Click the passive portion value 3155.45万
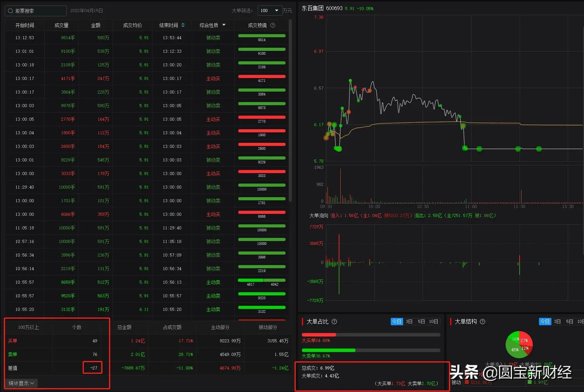Viewport: 584px width, 392px height. 278,341
